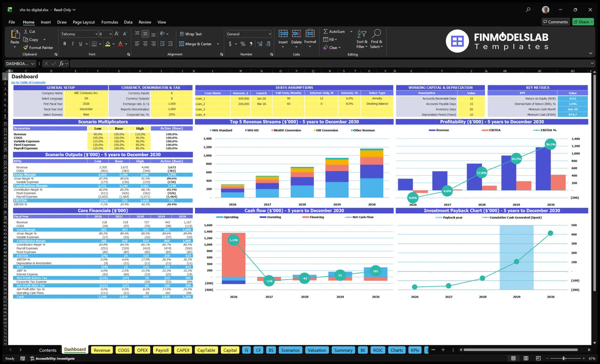Switch to the View tab
The width and height of the screenshot is (600, 364).
161,22
